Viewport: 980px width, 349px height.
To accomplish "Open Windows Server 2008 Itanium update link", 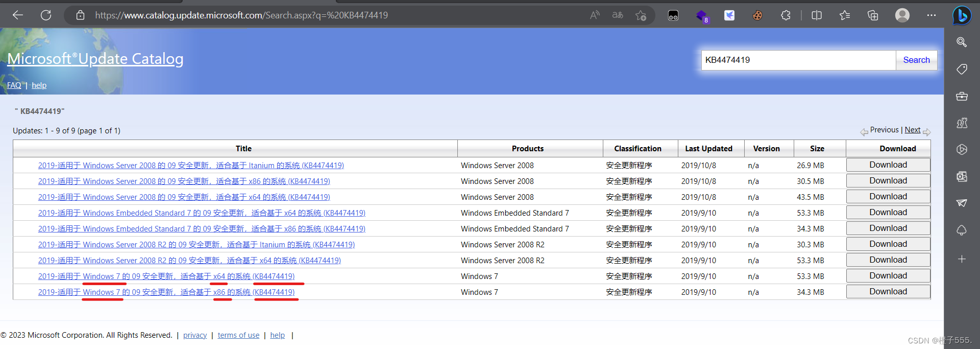I will coord(191,166).
